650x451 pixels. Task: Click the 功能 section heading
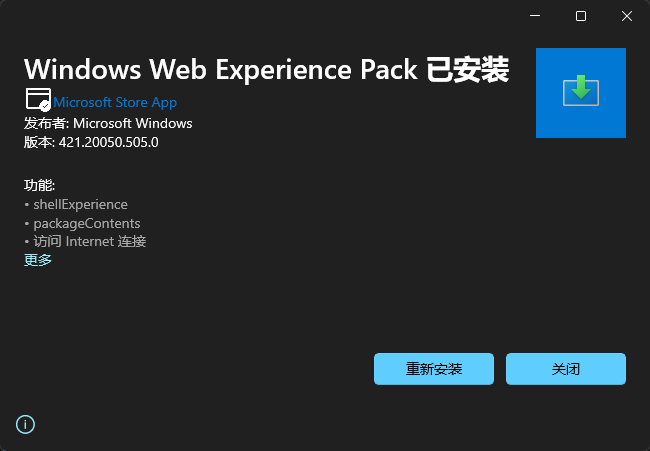40,185
